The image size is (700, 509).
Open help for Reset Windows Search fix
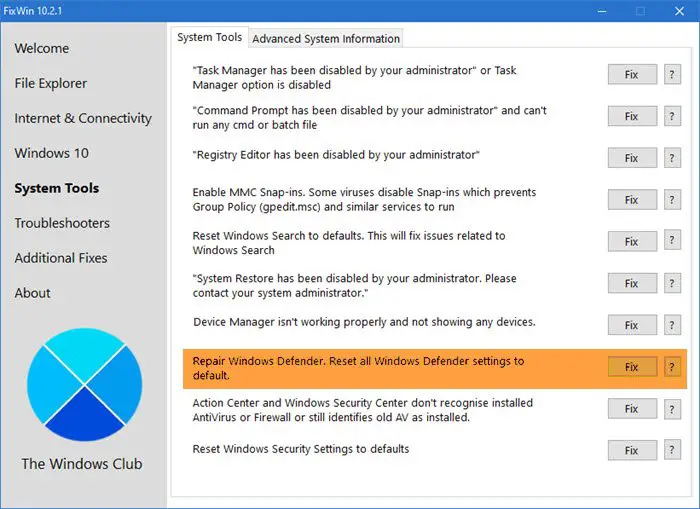click(x=672, y=241)
